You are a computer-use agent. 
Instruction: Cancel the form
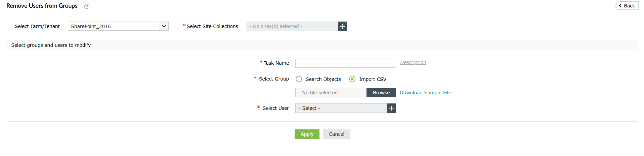336,134
